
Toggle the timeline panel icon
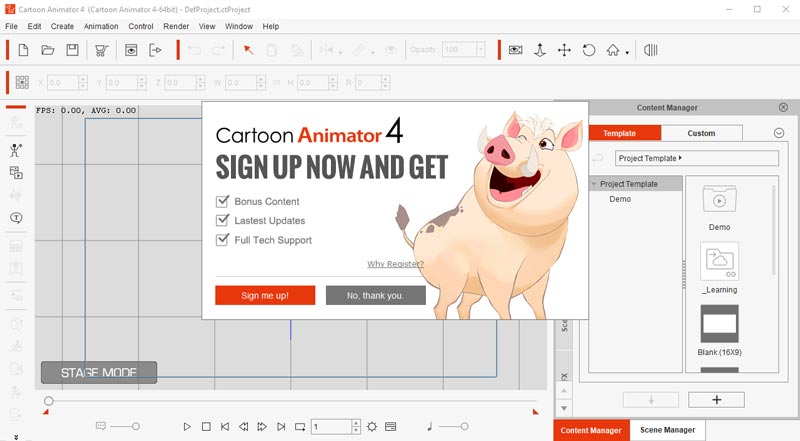click(x=651, y=50)
